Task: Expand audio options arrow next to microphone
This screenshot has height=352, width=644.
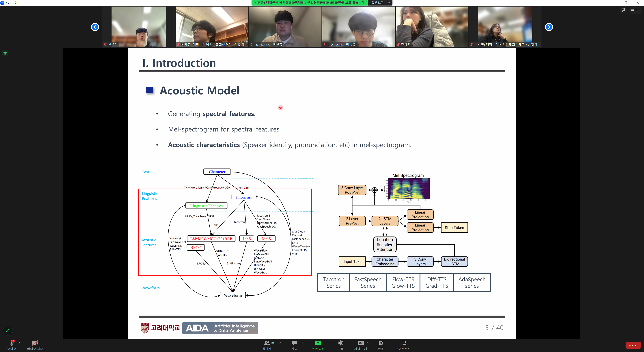Action: point(19,343)
